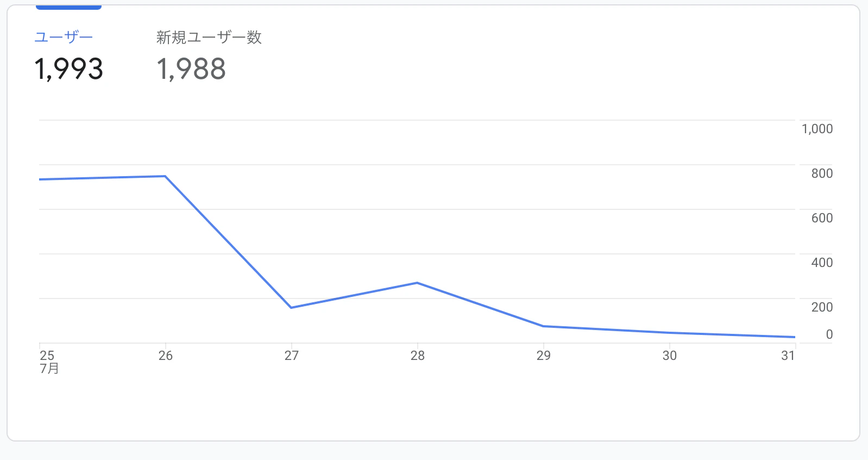Click the data point on July 29
868x460 pixels.
[544, 326]
